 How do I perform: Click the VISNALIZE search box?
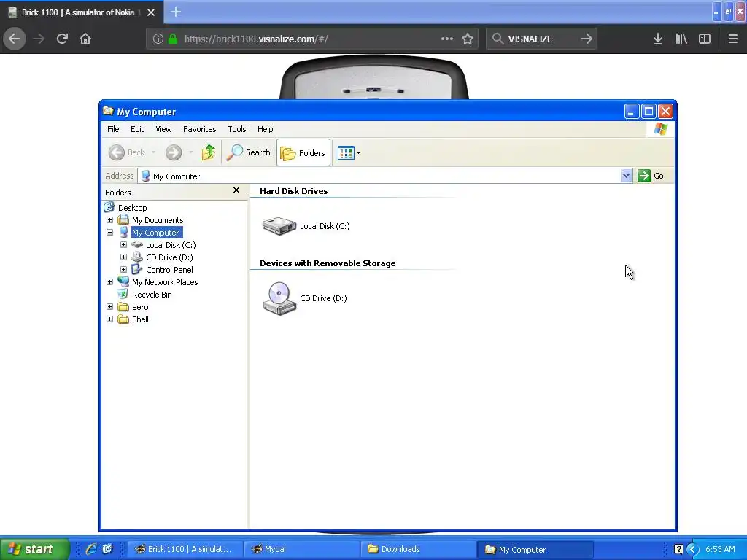tap(541, 39)
